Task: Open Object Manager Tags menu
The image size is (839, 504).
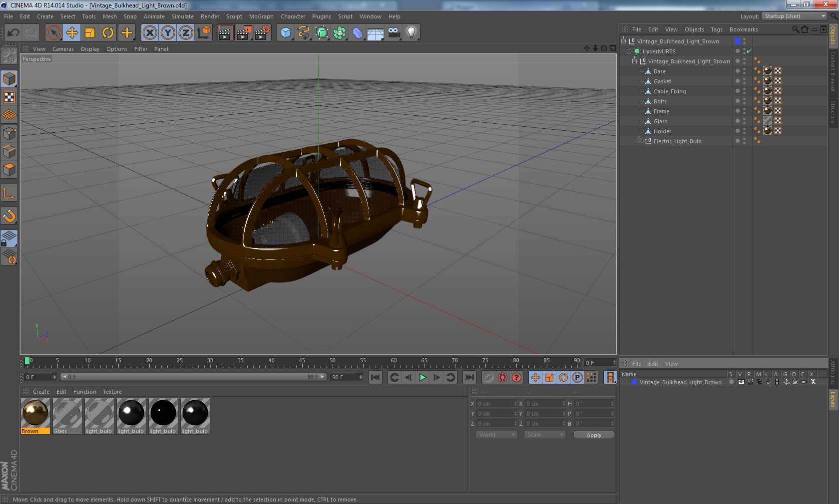Action: [x=717, y=29]
